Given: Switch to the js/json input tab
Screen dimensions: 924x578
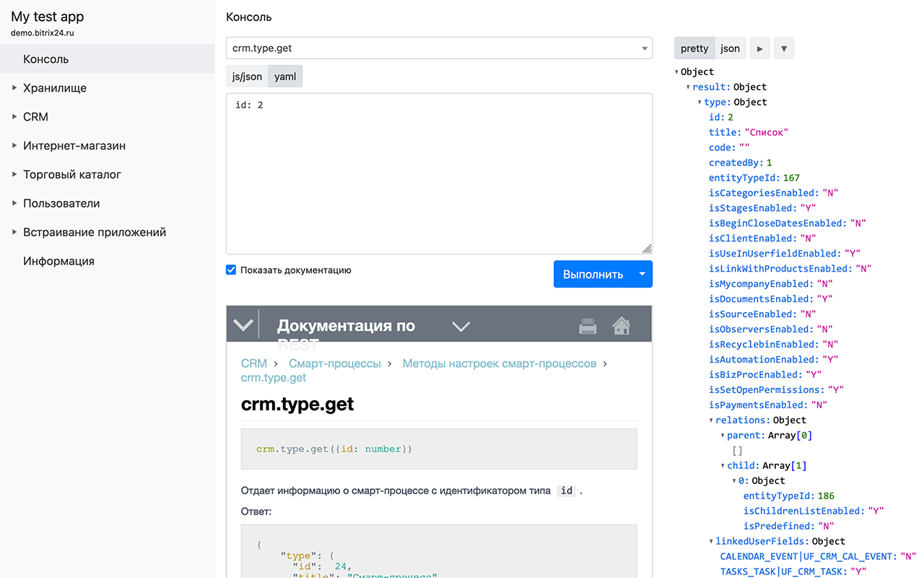Looking at the screenshot, I should coord(247,77).
